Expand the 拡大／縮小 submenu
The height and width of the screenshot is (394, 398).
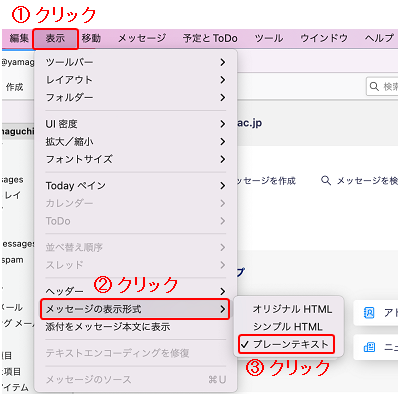point(136,142)
